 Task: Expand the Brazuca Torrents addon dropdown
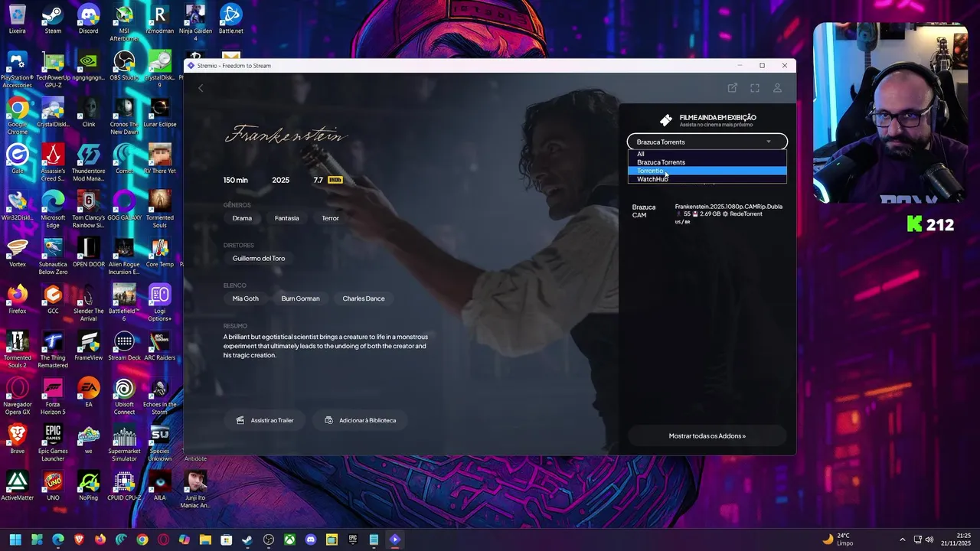tap(707, 142)
